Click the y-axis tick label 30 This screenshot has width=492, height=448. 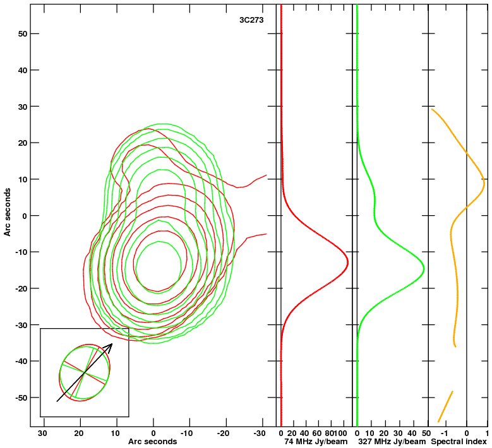click(x=23, y=107)
